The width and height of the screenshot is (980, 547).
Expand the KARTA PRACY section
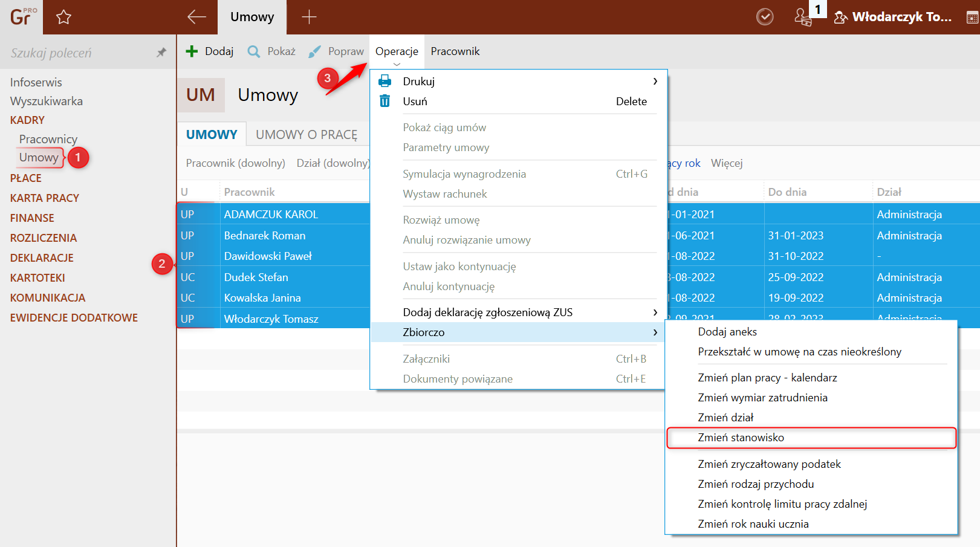[x=45, y=198]
